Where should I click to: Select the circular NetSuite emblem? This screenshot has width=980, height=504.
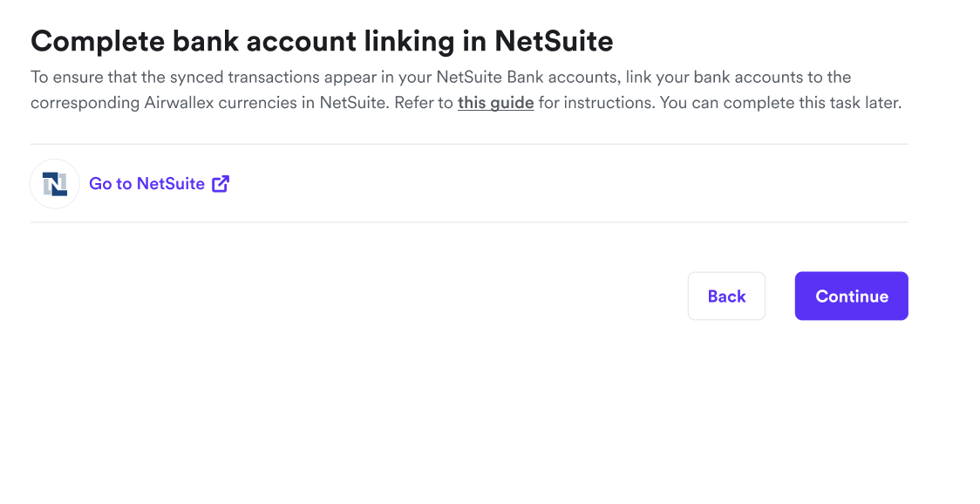pos(54,183)
